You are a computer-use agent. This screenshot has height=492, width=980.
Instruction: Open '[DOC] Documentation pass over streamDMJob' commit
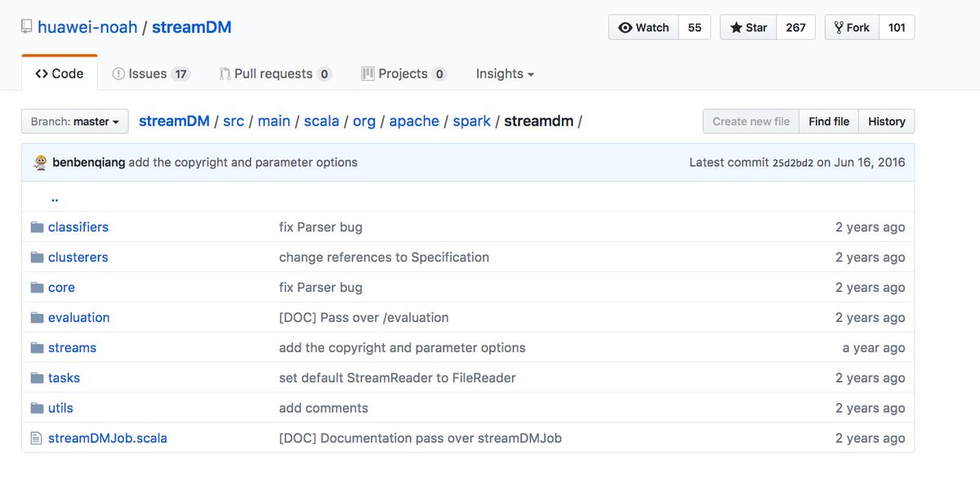pyautogui.click(x=421, y=439)
